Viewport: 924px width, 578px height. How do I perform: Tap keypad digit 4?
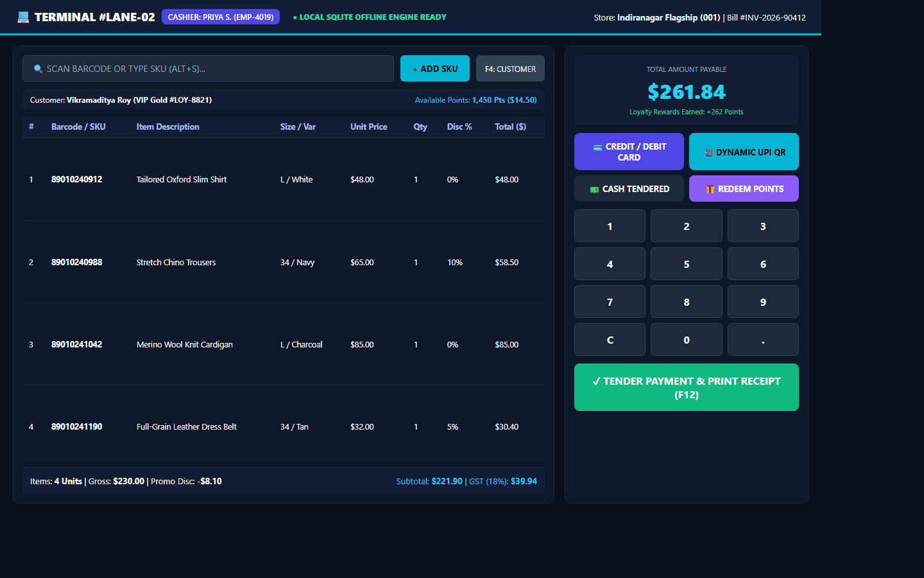(610, 264)
